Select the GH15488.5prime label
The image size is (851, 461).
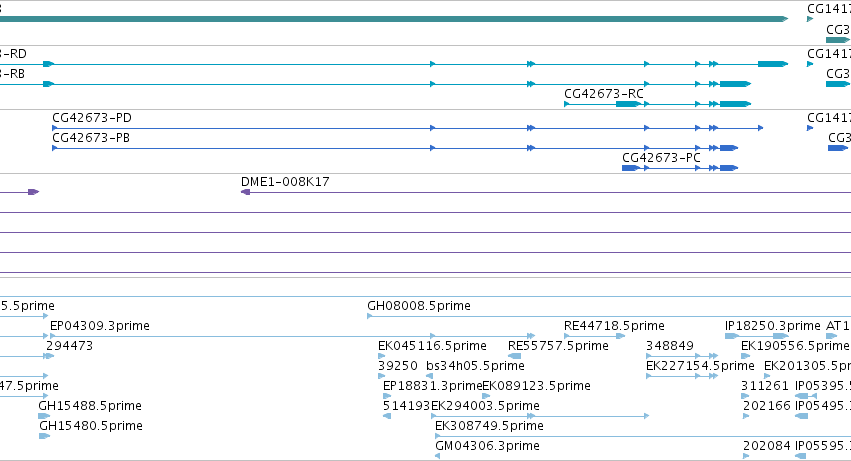click(90, 406)
